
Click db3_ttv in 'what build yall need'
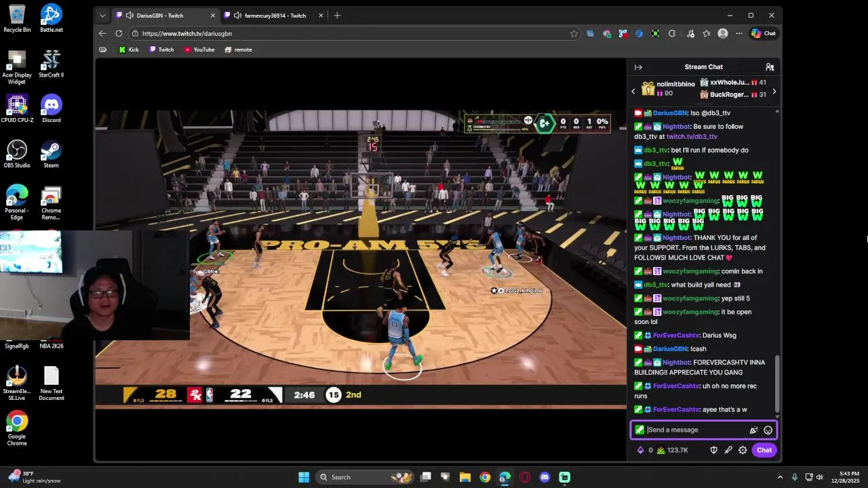[x=656, y=285]
